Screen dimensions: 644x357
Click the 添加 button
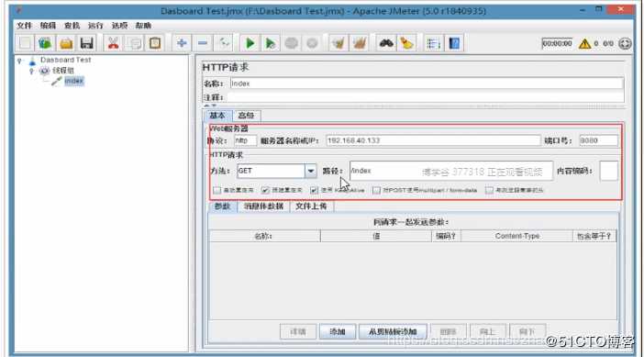(x=338, y=331)
